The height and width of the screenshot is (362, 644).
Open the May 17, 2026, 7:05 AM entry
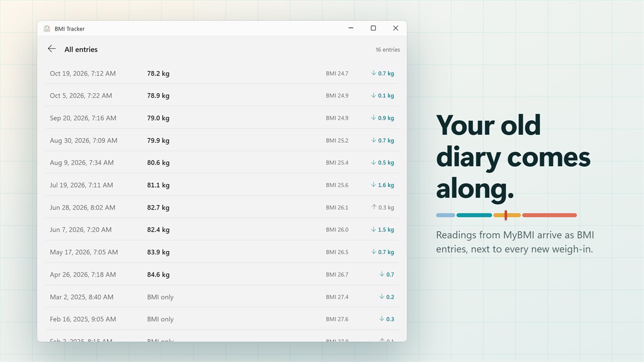point(222,252)
